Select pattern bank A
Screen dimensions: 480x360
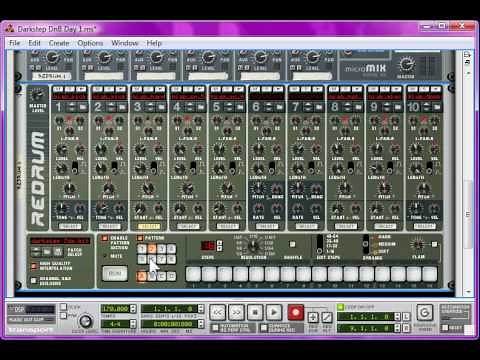click(142, 276)
